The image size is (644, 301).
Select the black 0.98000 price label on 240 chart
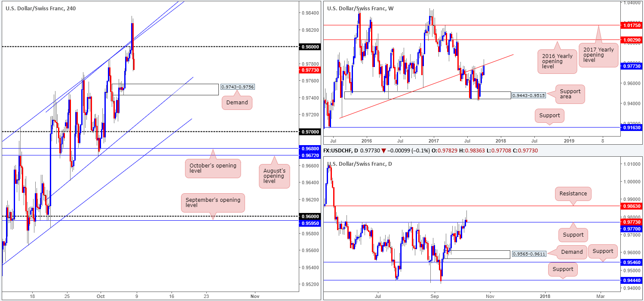310,47
